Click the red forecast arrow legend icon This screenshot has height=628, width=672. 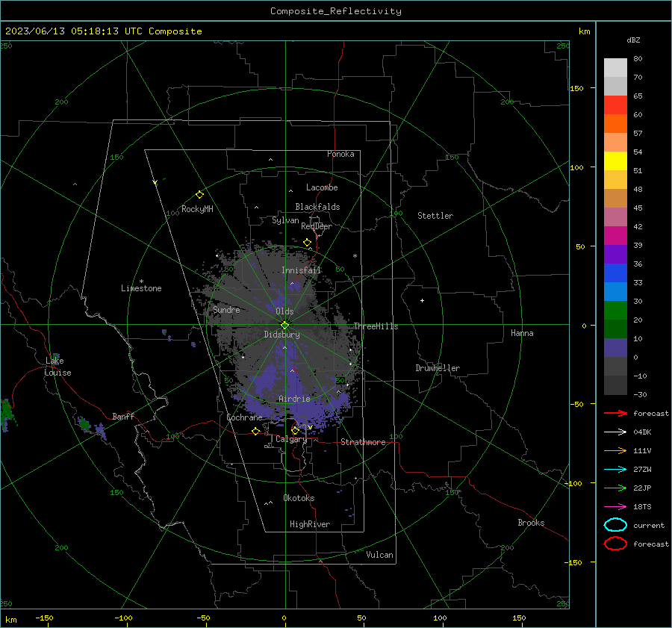(615, 413)
